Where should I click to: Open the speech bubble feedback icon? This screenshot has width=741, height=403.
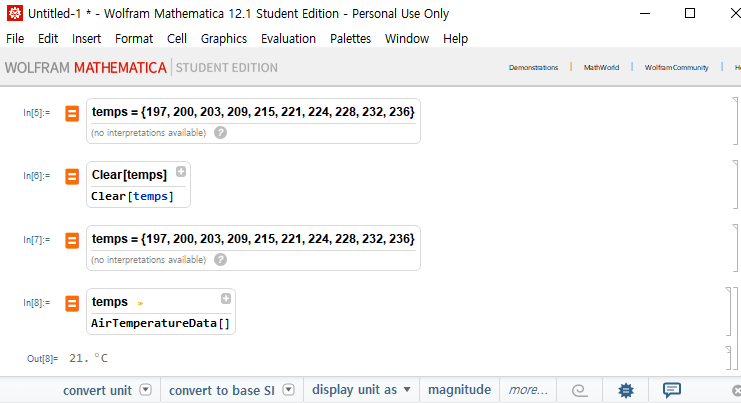(x=672, y=390)
